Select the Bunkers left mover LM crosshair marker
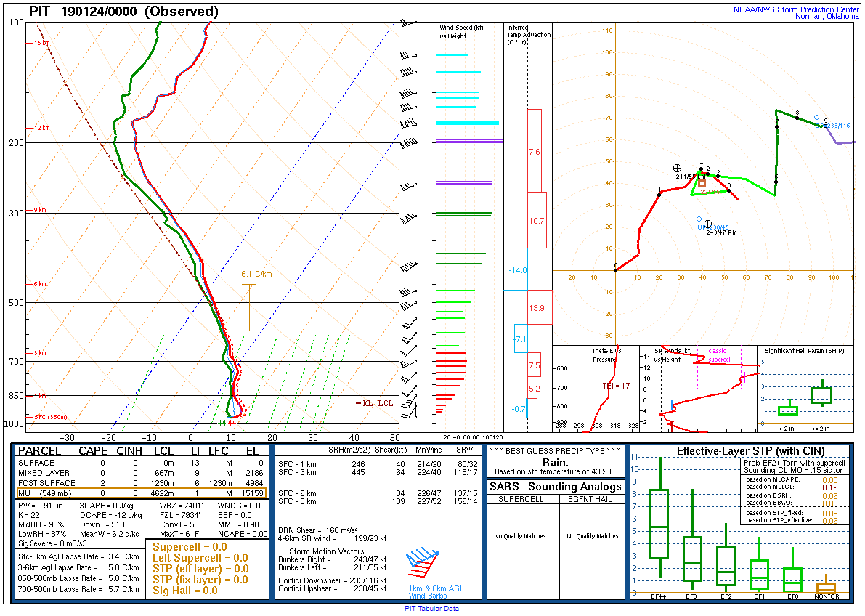Screen dimensions: 865x616 (x=677, y=168)
